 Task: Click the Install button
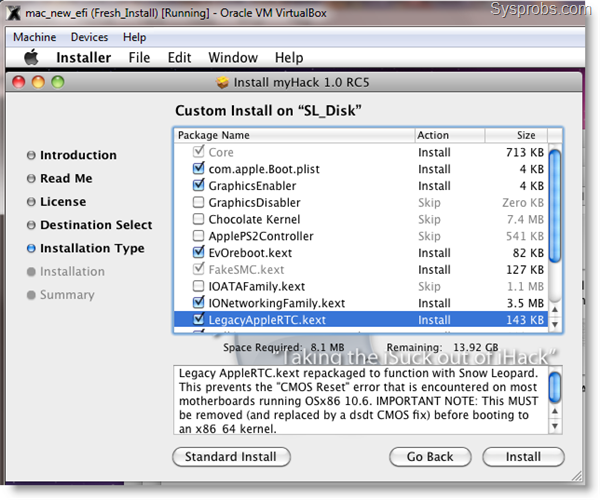pos(523,457)
